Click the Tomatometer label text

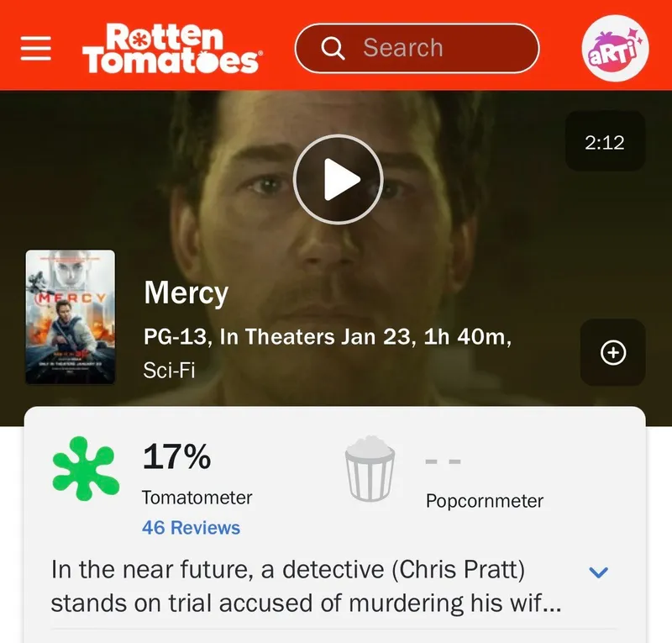[x=197, y=498]
